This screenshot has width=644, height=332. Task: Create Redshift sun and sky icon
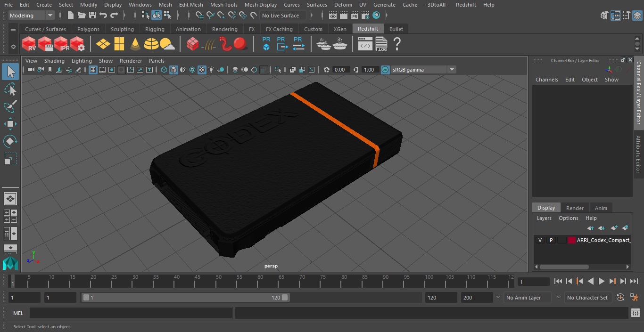click(x=167, y=44)
